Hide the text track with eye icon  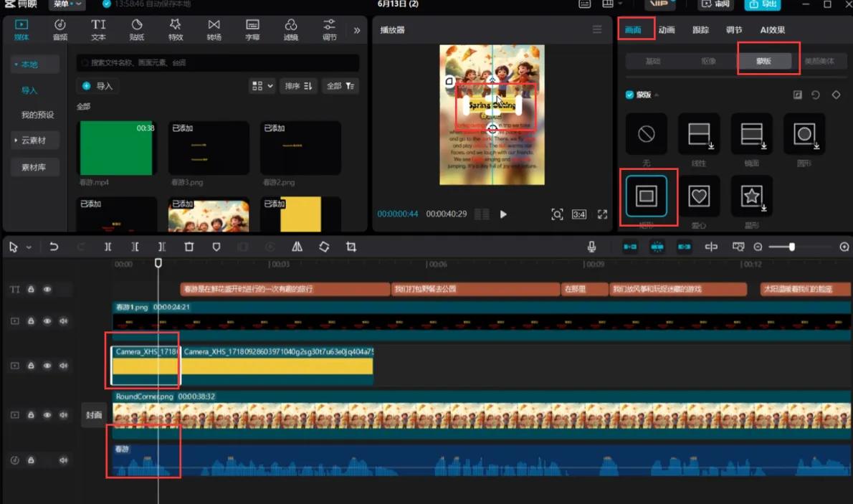47,290
